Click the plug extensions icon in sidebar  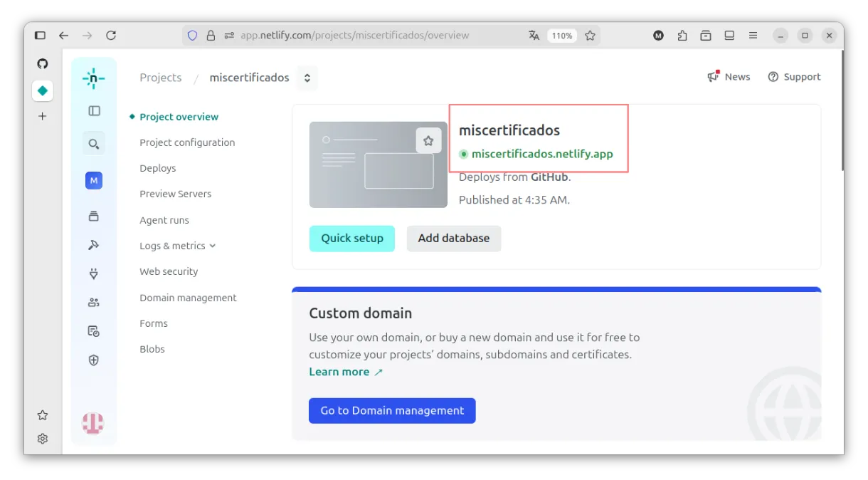(x=93, y=273)
